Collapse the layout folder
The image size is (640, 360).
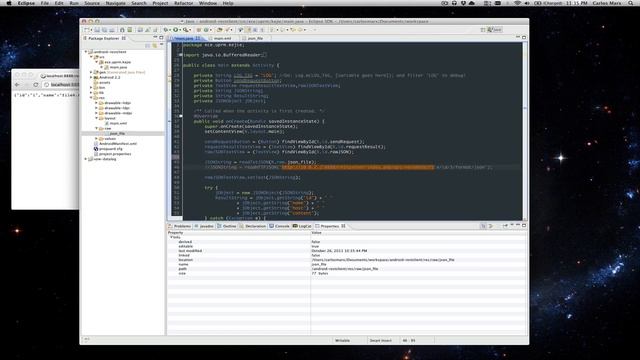[96, 118]
